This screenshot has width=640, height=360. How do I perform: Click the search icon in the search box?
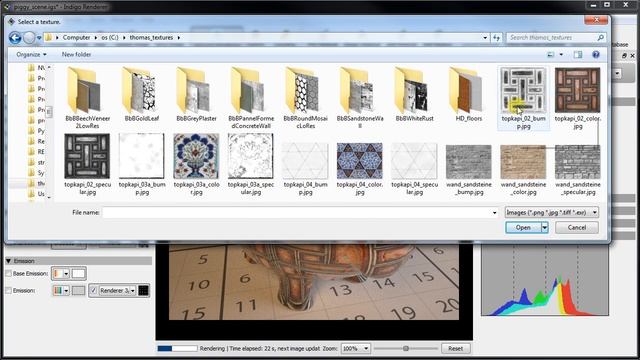(x=600, y=38)
